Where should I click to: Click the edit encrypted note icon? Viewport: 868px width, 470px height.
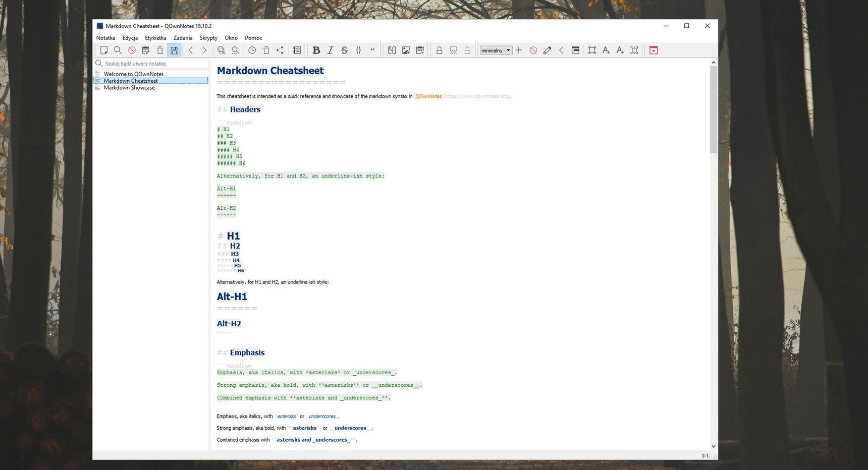[x=453, y=50]
